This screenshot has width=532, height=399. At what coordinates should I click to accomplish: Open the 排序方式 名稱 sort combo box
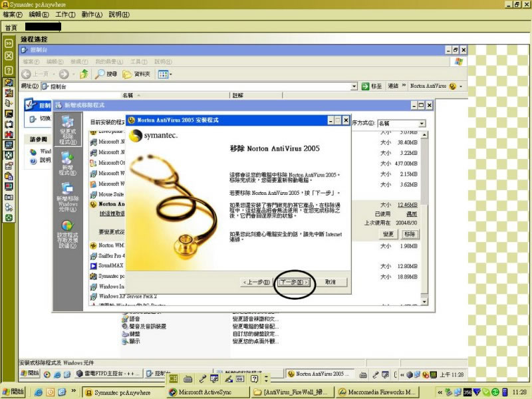[402, 124]
